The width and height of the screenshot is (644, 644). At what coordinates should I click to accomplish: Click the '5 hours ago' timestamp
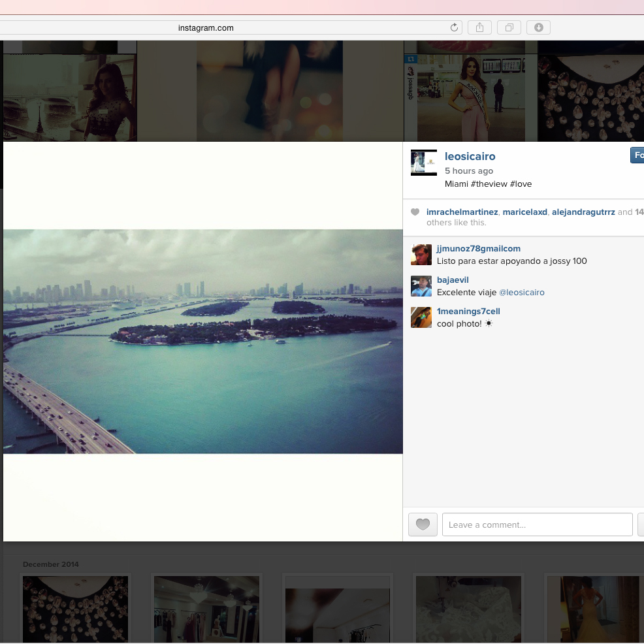468,171
